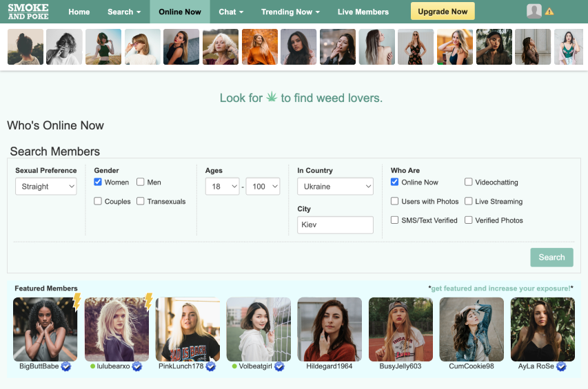
Task: Click the verified badge next to lulubearxo
Action: [137, 366]
